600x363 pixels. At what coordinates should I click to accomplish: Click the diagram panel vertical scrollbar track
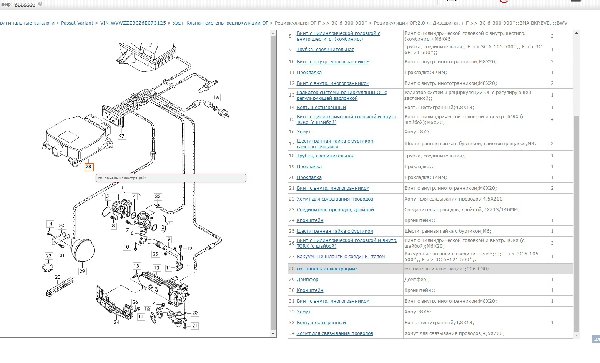(273, 184)
